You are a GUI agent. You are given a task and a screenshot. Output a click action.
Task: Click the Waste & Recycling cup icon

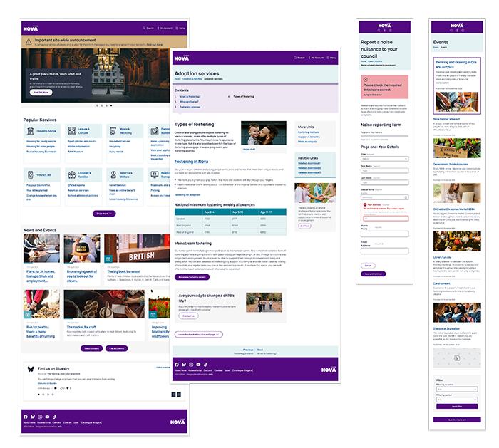[x=113, y=130]
